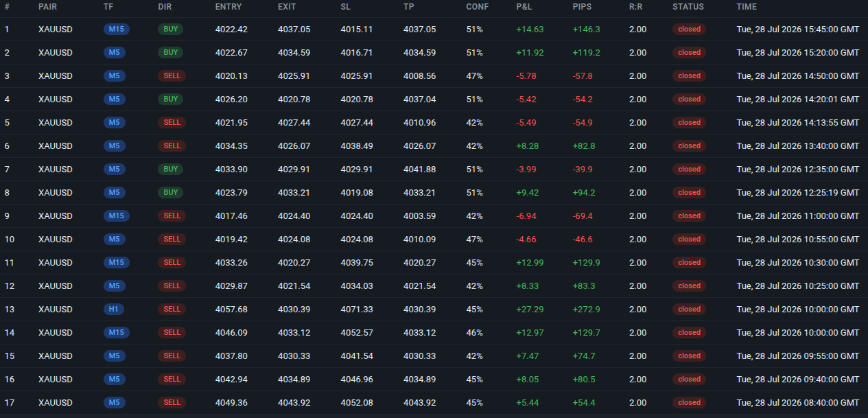This screenshot has height=418, width=868.
Task: Click stop loss value 4041.54
Action: [x=357, y=356]
